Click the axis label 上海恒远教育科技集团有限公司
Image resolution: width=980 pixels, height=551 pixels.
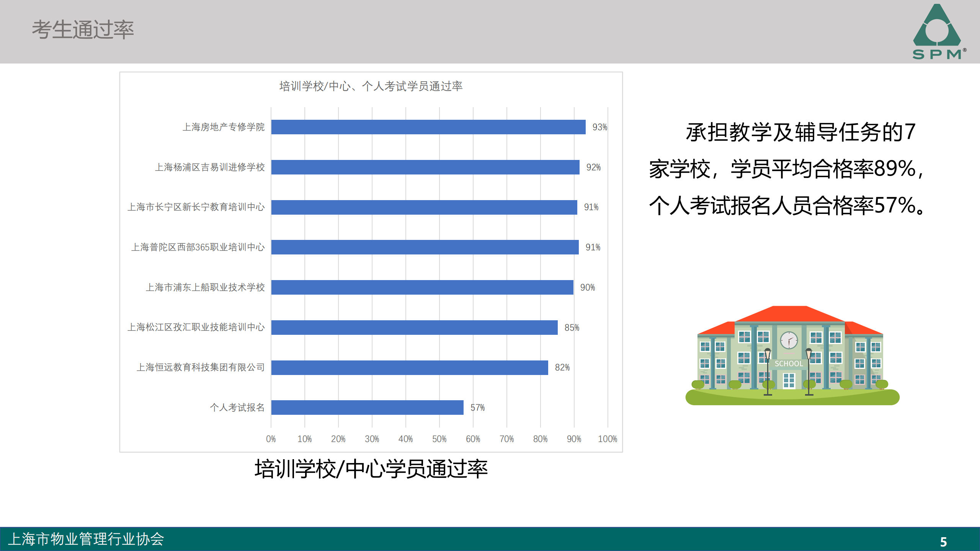click(x=201, y=367)
